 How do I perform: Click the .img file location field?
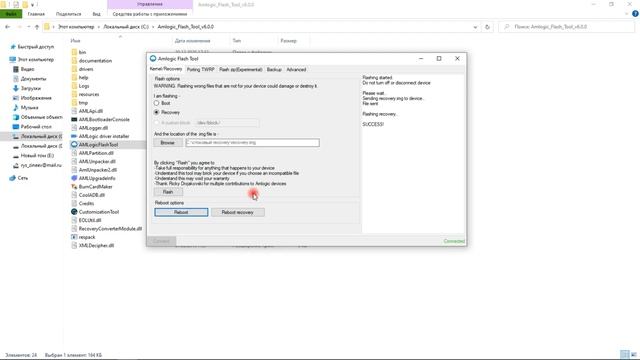click(253, 143)
